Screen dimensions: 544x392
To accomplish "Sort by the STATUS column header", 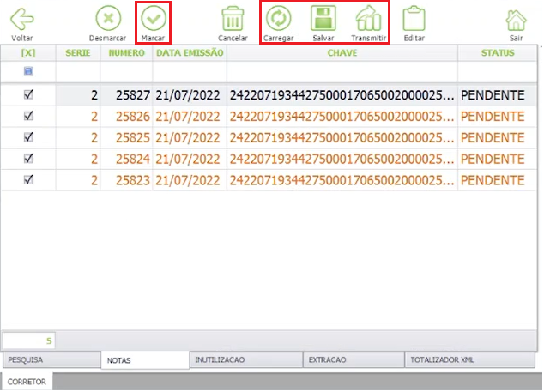I will [x=497, y=52].
